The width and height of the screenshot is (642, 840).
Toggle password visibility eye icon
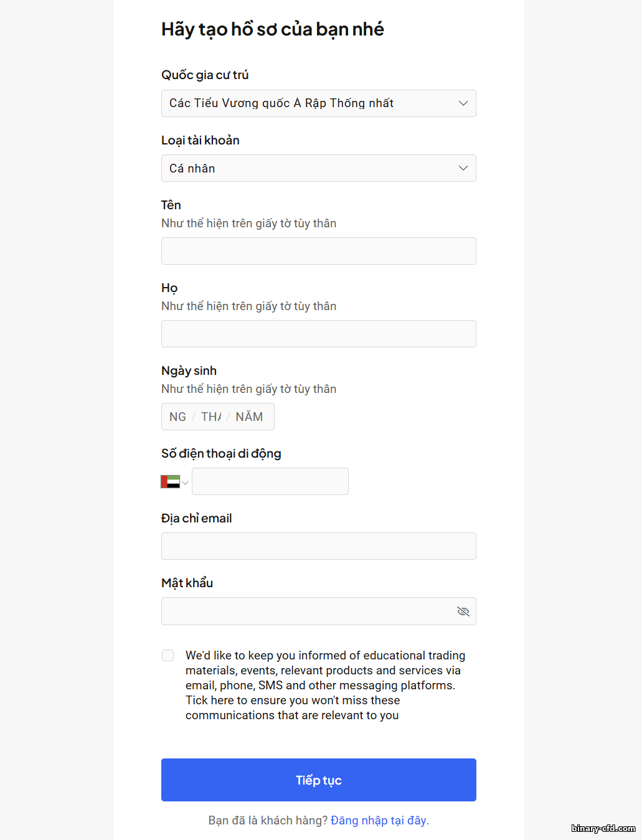(x=463, y=611)
